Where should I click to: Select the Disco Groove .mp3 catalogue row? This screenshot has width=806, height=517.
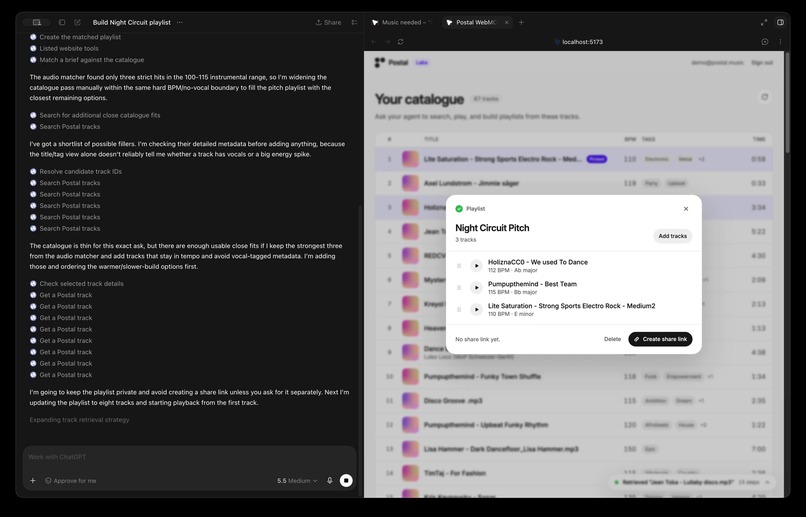574,401
